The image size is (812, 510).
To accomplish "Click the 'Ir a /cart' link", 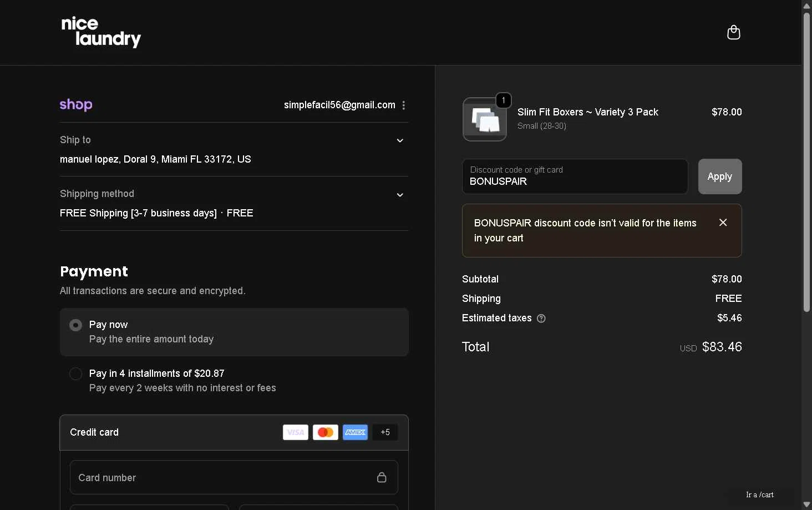I will click(760, 494).
